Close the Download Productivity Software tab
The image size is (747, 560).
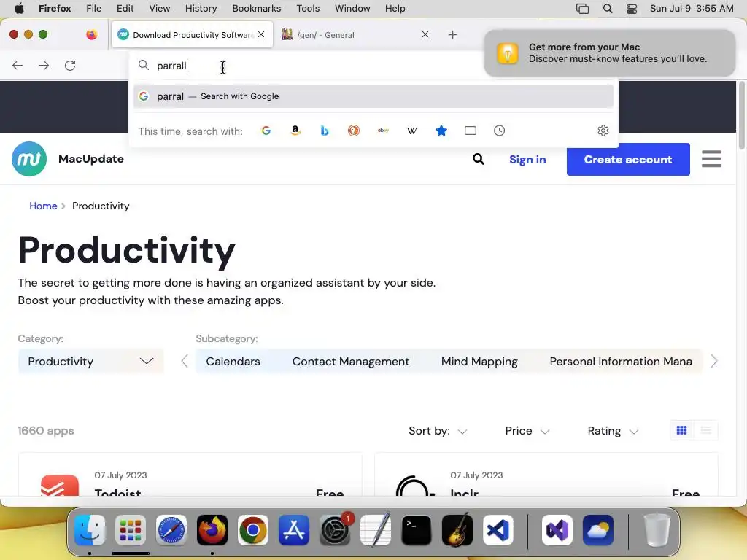point(261,34)
